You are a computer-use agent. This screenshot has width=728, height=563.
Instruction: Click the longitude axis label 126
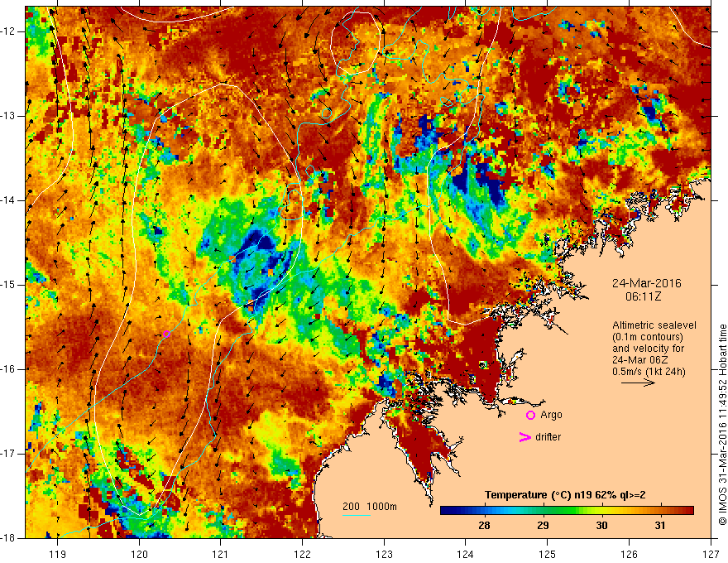coord(629,554)
